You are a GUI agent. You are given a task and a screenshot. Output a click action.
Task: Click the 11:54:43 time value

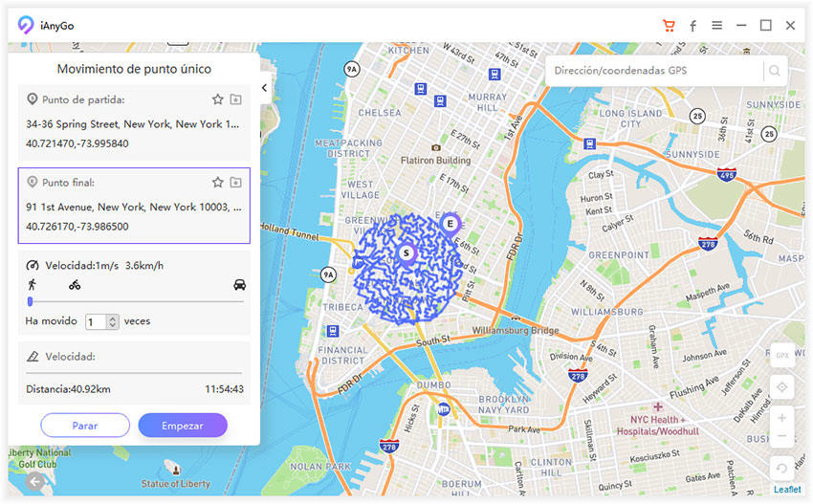coord(224,389)
